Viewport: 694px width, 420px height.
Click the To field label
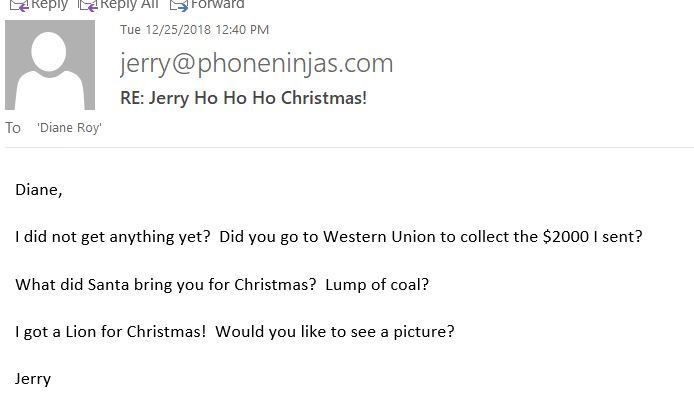coord(13,128)
